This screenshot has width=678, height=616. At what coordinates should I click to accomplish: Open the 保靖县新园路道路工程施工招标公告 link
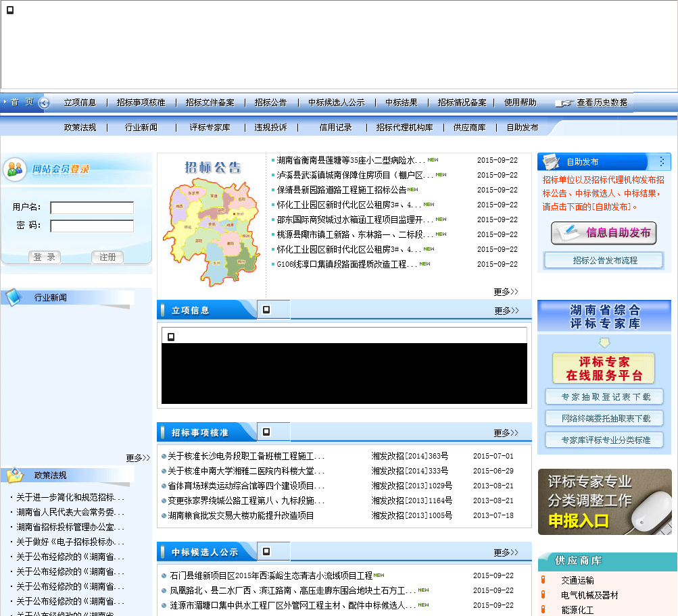(x=341, y=190)
